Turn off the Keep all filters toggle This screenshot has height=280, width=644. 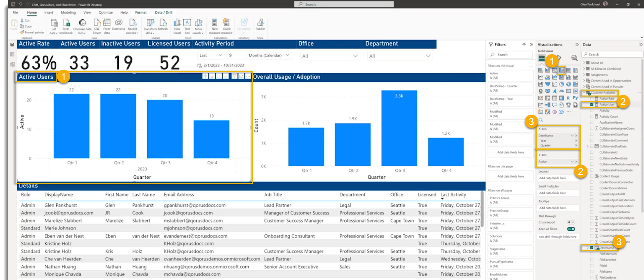point(571,229)
